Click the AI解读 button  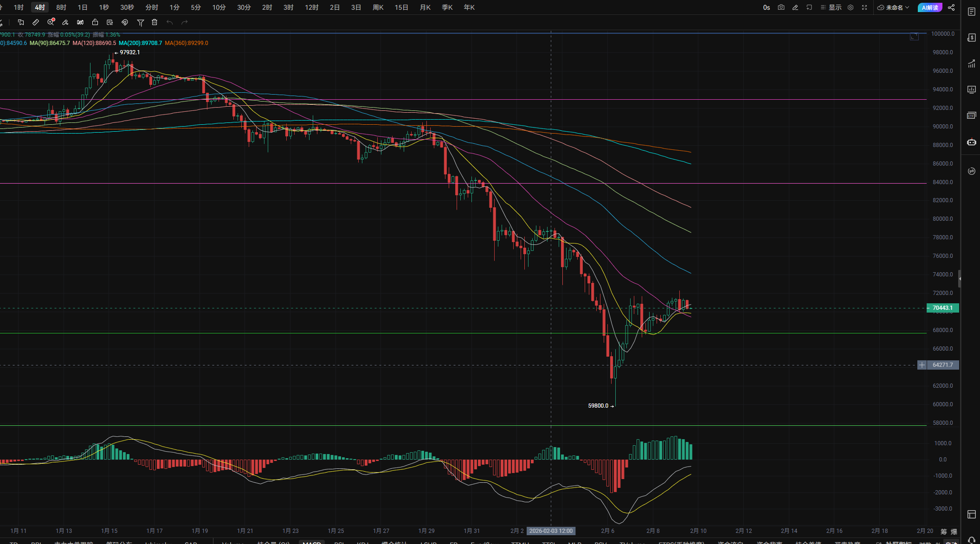pyautogui.click(x=929, y=7)
